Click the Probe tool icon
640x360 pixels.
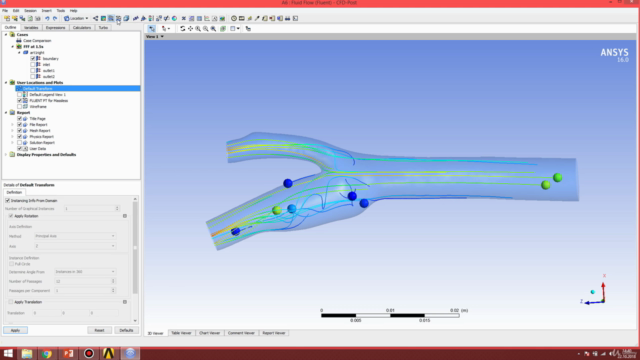[x=257, y=18]
